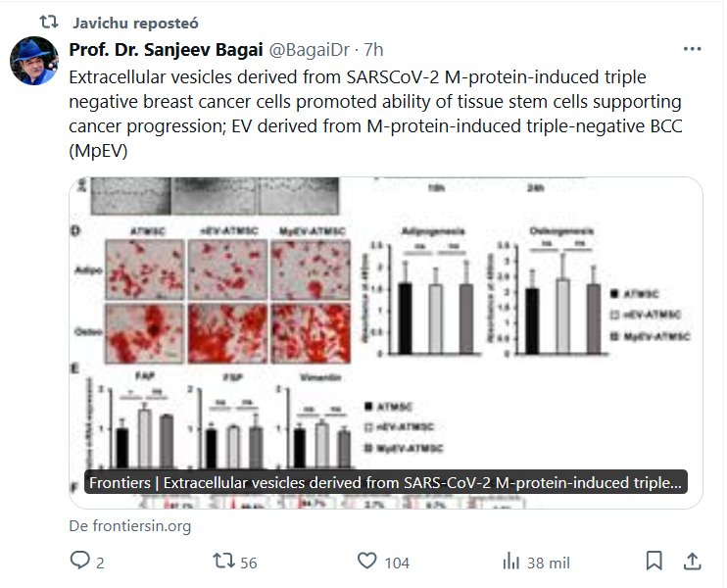Open Prof. Dr. Sanjeev Bagai's profile avatar
727x588 pixels.
[34, 61]
